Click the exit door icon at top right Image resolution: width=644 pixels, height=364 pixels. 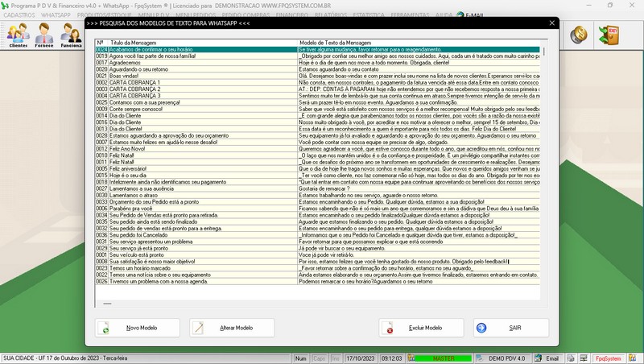pyautogui.click(x=613, y=35)
